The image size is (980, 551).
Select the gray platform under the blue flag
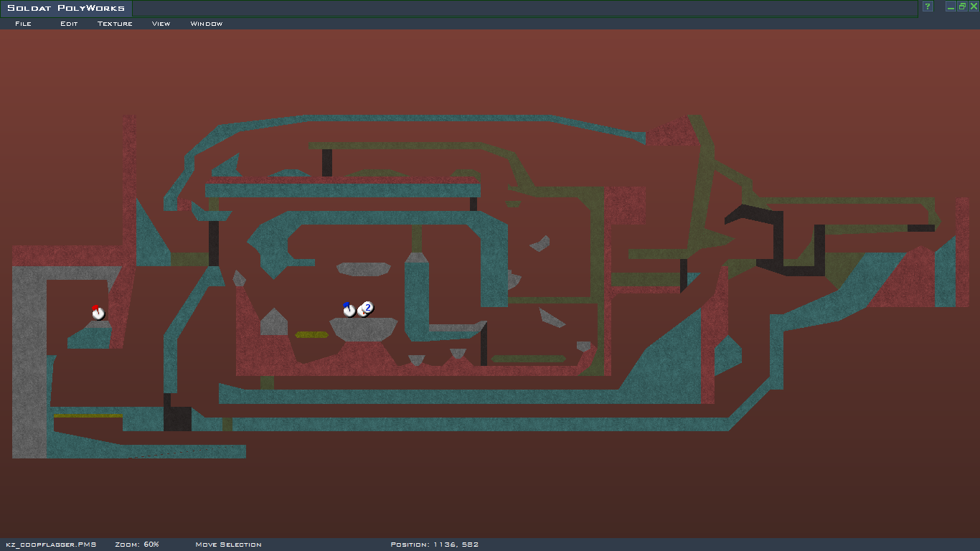pyautogui.click(x=363, y=329)
